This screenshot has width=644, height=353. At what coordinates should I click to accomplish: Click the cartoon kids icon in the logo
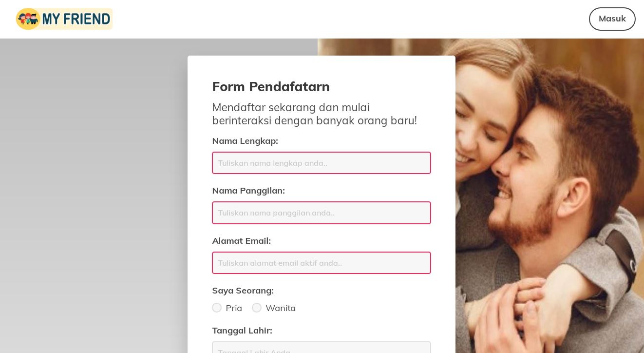pyautogui.click(x=28, y=19)
